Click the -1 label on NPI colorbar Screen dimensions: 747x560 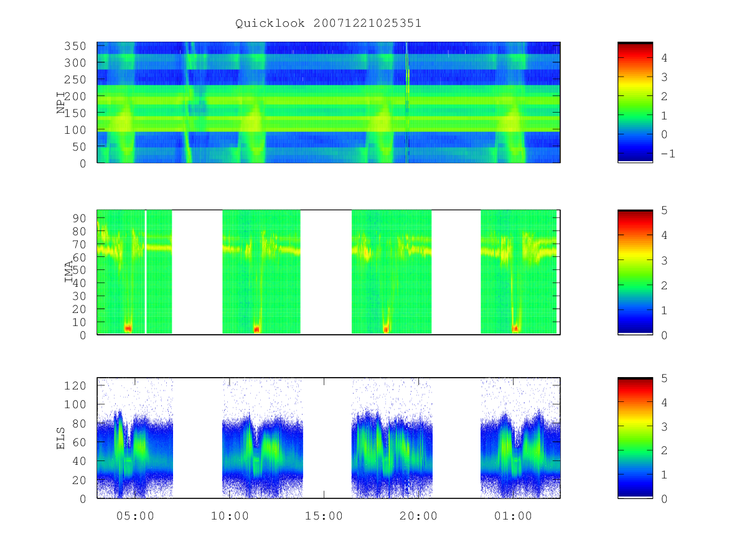[667, 154]
